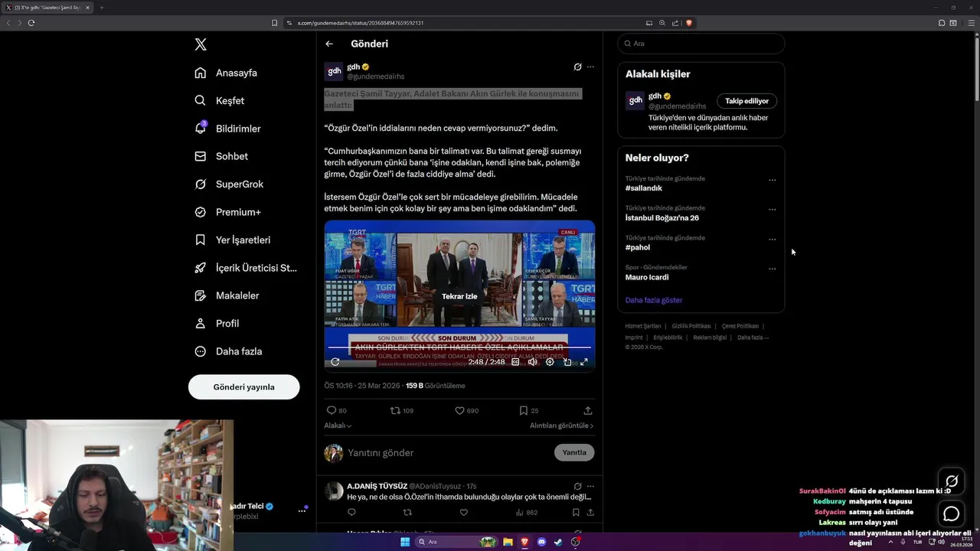This screenshot has height=551, width=980.
Task: Open options for the Mauro Icardi trend
Action: (772, 269)
